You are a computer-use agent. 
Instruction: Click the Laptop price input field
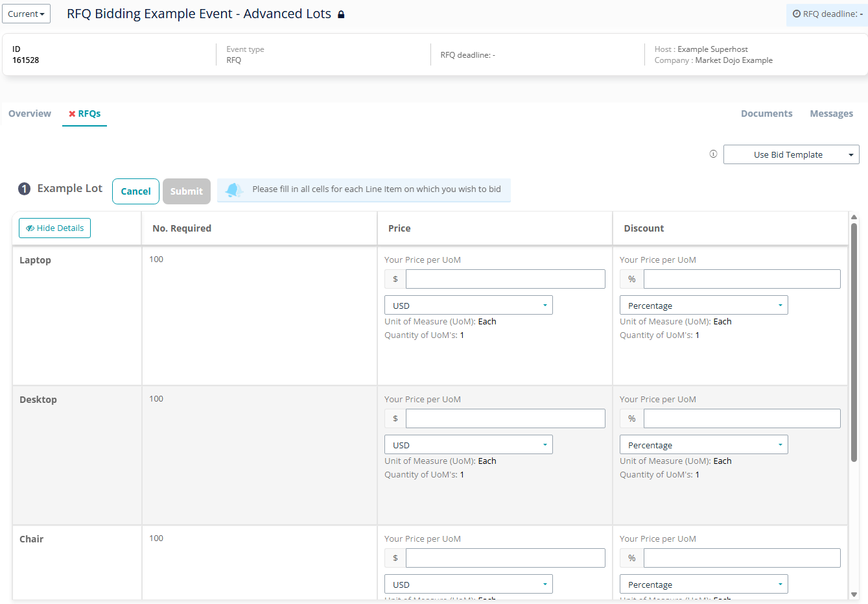click(x=506, y=279)
